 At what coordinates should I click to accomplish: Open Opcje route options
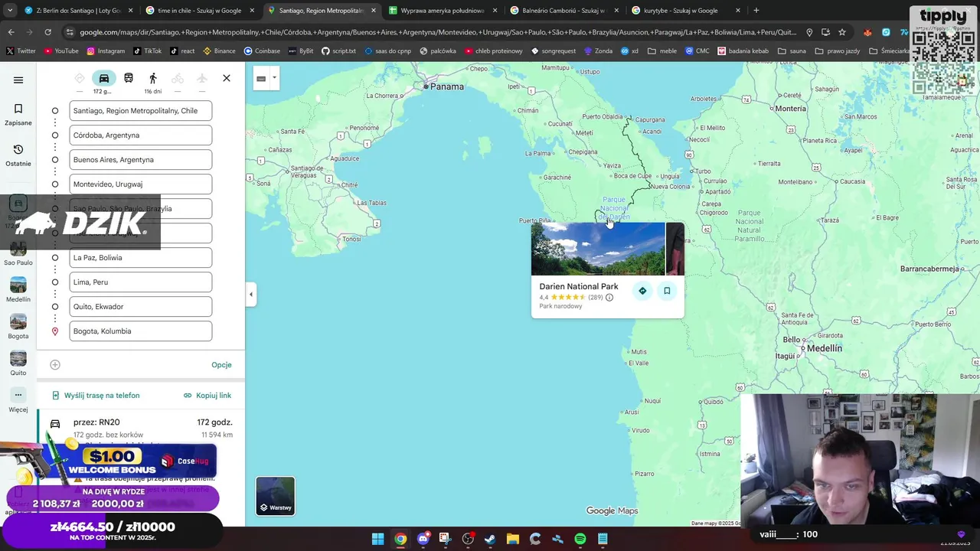[x=221, y=364]
